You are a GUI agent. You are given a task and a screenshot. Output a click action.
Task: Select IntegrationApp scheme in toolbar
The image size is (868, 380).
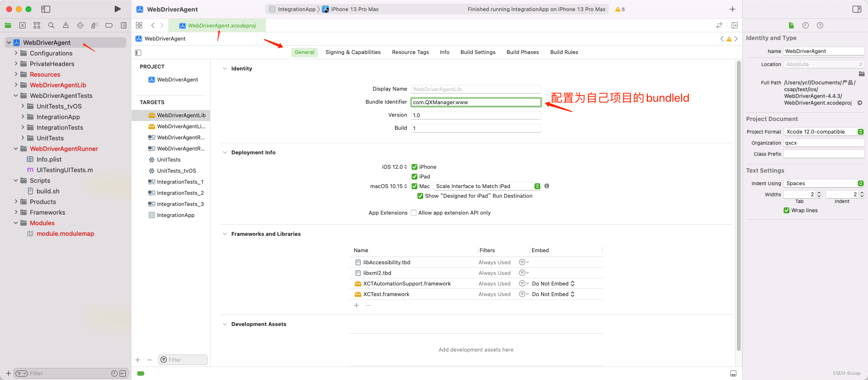click(292, 9)
